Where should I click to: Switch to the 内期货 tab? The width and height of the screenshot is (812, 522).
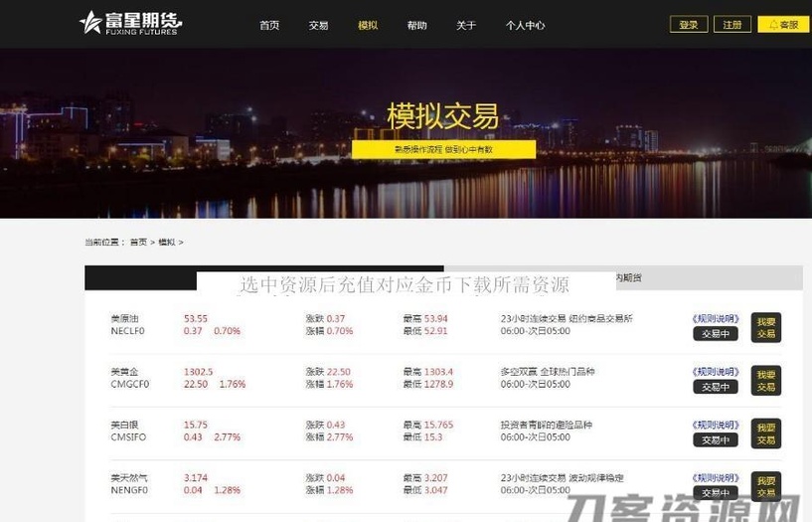627,277
